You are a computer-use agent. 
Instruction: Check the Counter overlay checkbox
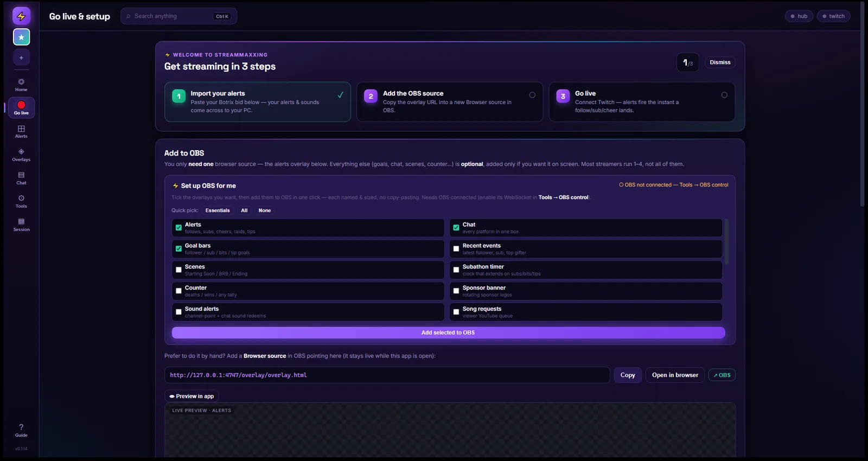tap(178, 291)
